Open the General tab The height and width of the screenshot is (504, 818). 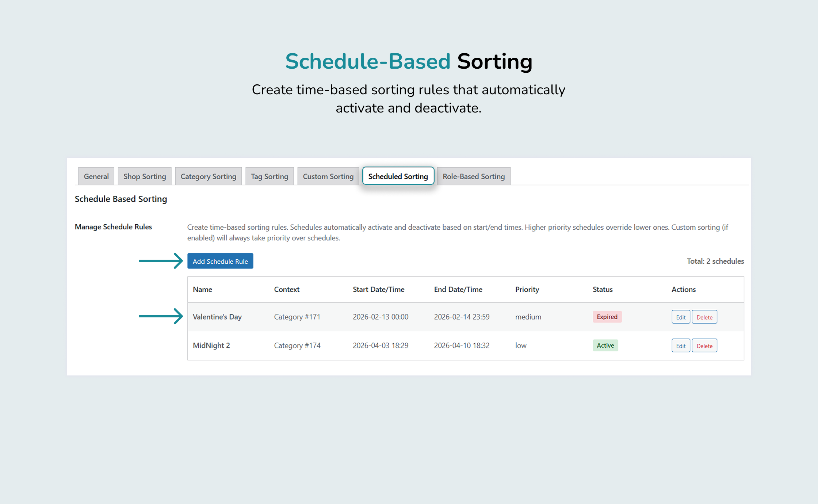[96, 176]
